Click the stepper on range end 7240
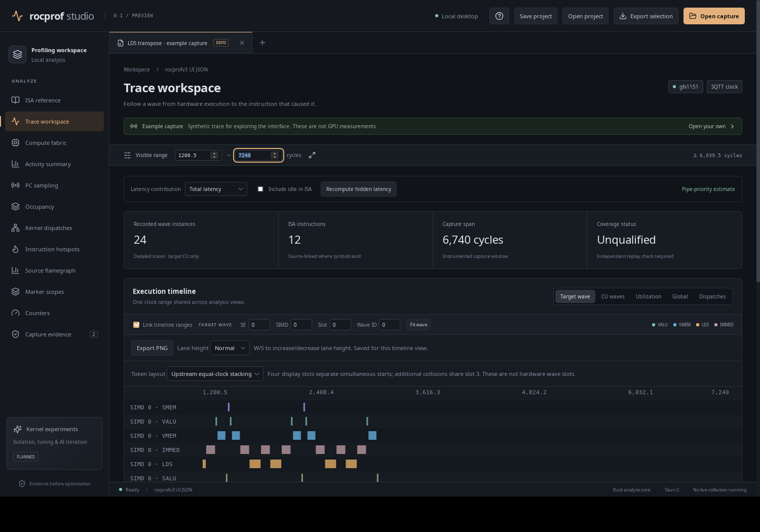Image resolution: width=760 pixels, height=532 pixels. tap(275, 155)
